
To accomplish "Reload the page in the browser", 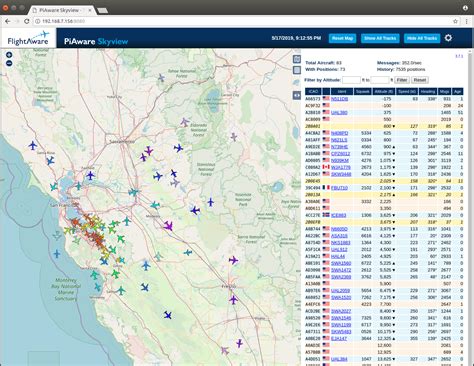I will click(x=27, y=21).
